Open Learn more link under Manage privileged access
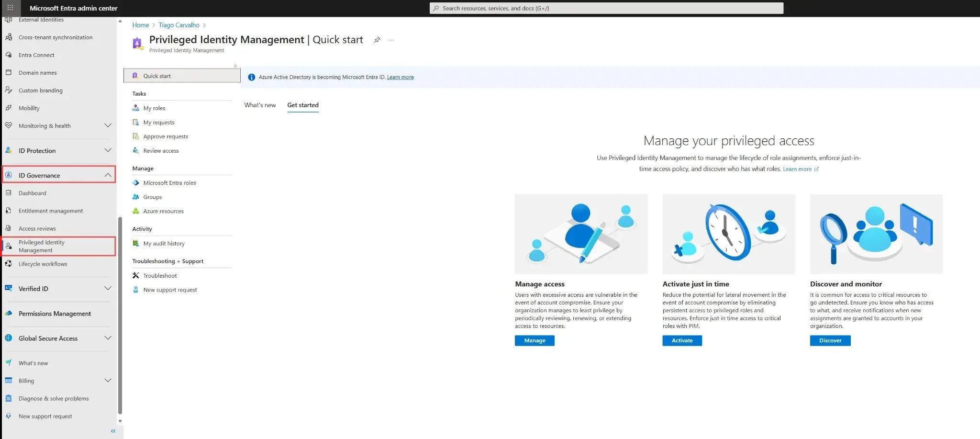This screenshot has width=980, height=439. click(801, 169)
